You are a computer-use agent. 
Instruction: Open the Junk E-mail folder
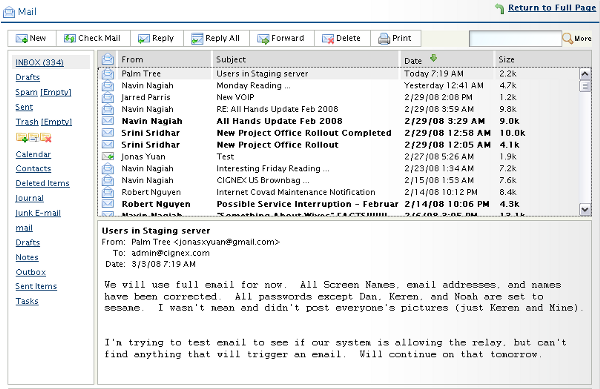[x=38, y=213]
